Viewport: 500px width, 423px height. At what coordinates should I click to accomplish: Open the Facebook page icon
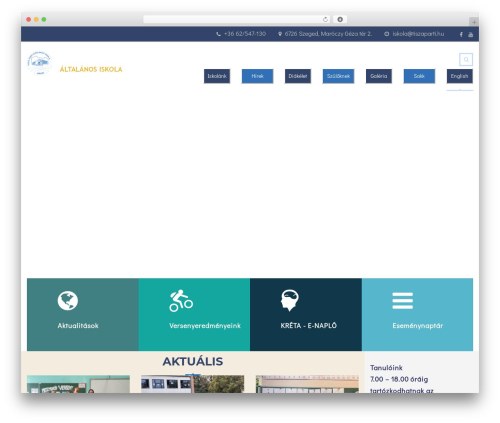pyautogui.click(x=461, y=34)
